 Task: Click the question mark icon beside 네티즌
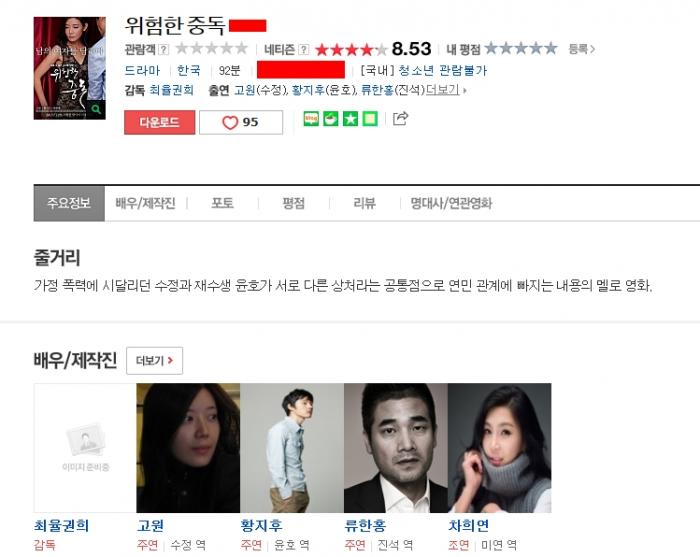pyautogui.click(x=304, y=49)
